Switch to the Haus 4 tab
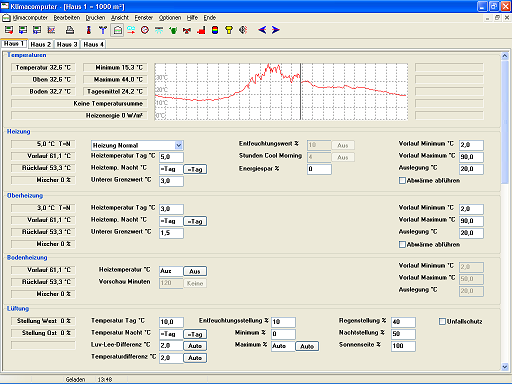Screen dimensions: 512x384 93,44
